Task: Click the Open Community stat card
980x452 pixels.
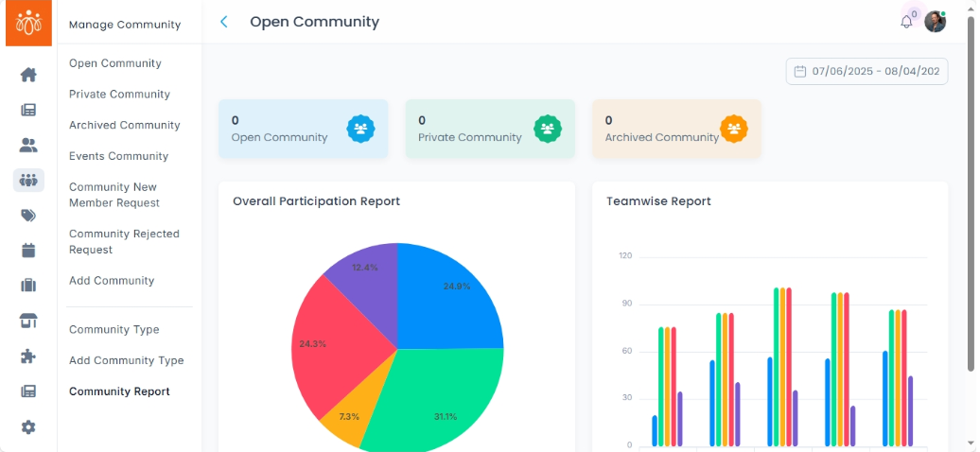Action: (x=303, y=129)
